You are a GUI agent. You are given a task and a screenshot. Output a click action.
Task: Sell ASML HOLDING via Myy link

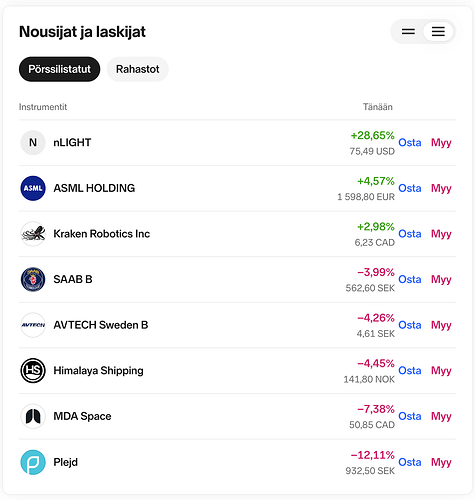point(441,188)
